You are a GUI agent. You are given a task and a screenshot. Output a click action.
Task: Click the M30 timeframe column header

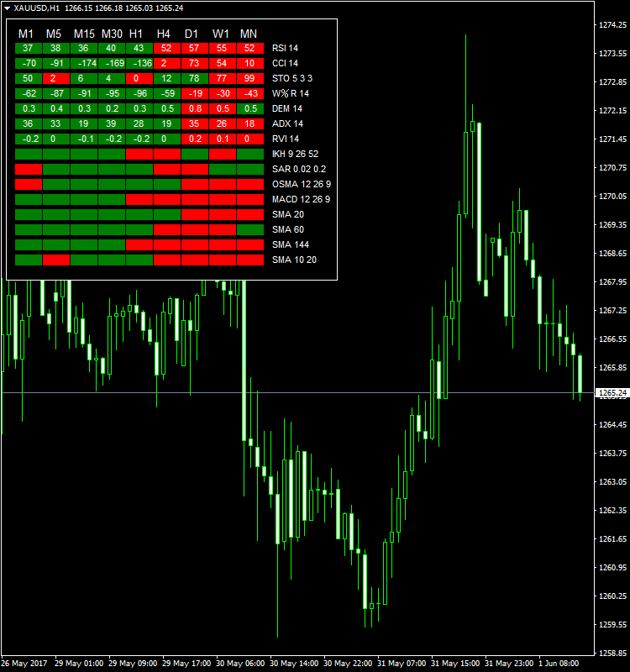coord(112,34)
